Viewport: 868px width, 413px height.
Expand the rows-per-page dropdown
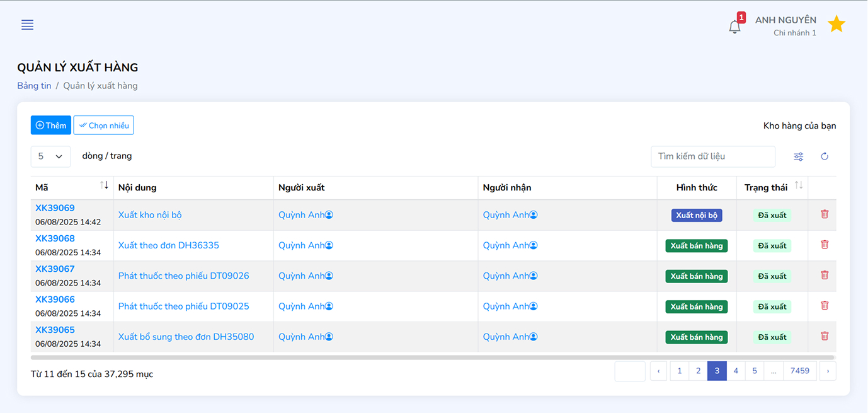click(50, 156)
